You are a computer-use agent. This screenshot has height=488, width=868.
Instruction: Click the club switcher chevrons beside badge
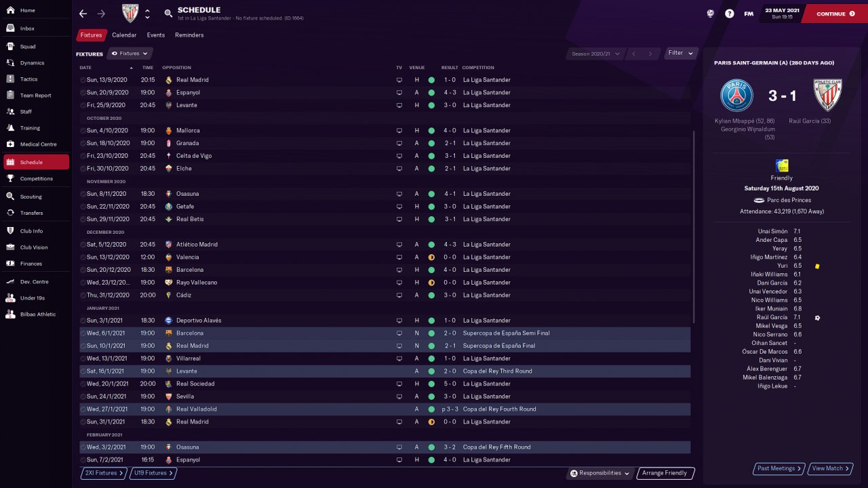(147, 14)
